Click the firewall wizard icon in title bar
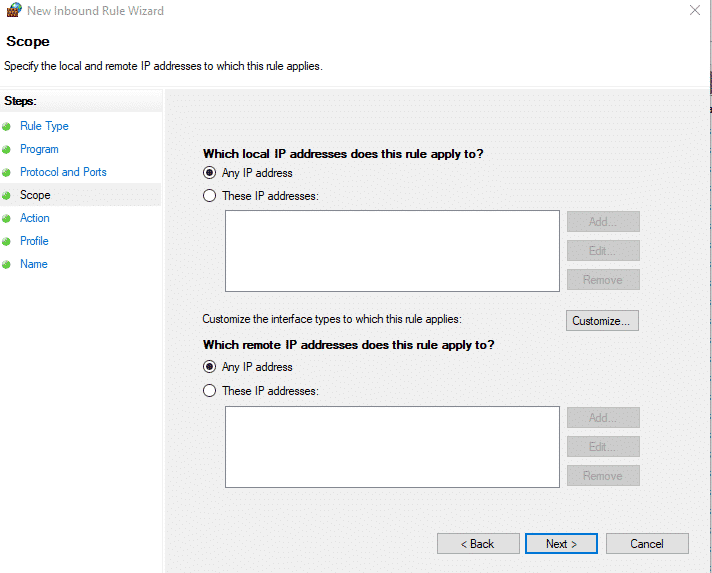 [13, 11]
